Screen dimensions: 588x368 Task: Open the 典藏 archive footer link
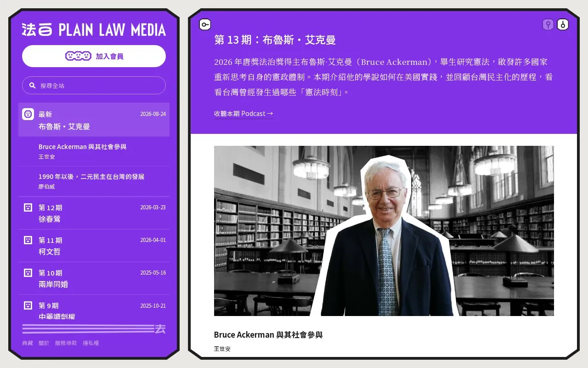[28, 343]
